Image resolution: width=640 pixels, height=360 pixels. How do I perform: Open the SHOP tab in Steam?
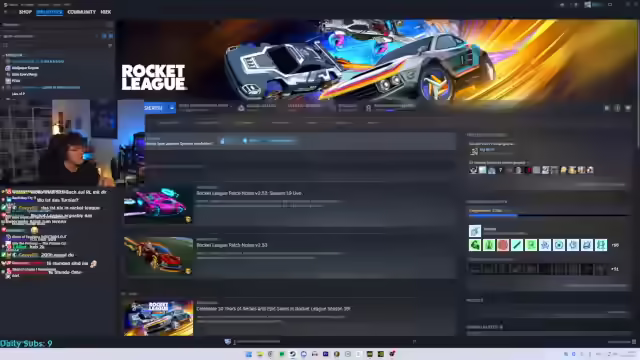pos(25,12)
